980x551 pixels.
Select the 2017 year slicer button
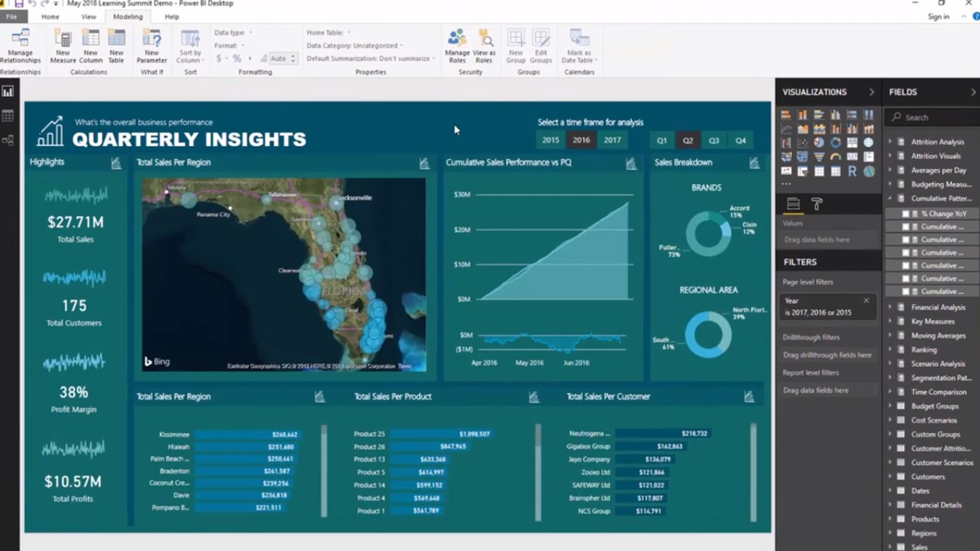pos(612,140)
